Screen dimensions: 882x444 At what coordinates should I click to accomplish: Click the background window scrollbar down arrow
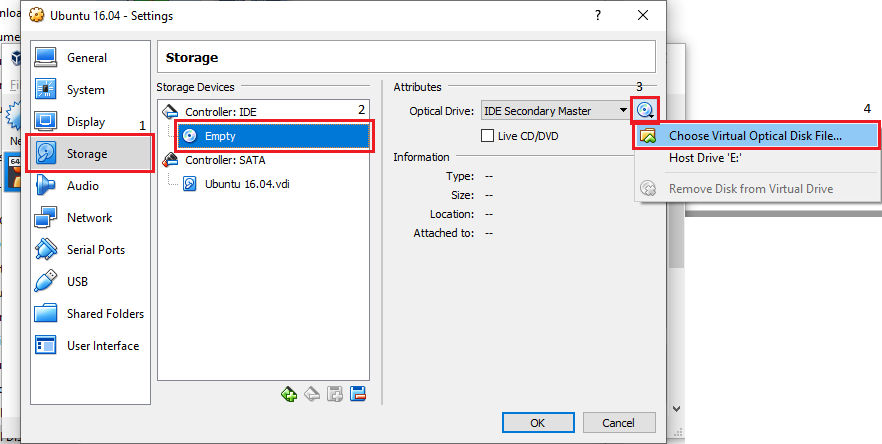point(677,409)
